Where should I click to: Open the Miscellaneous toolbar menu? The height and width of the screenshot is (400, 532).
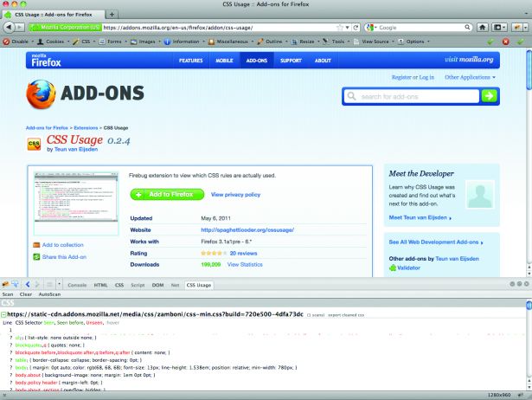point(231,42)
